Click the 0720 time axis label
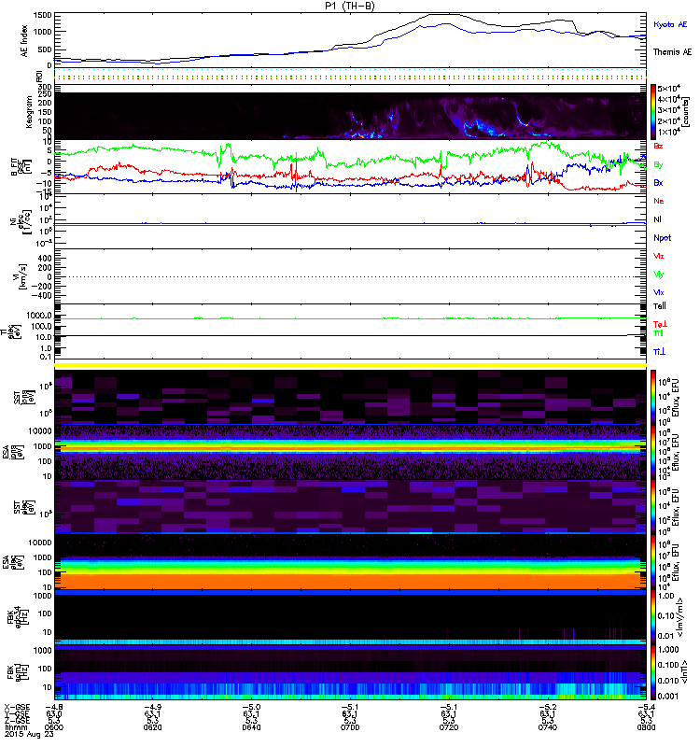Screen dimensions: 700x747 pos(449,727)
